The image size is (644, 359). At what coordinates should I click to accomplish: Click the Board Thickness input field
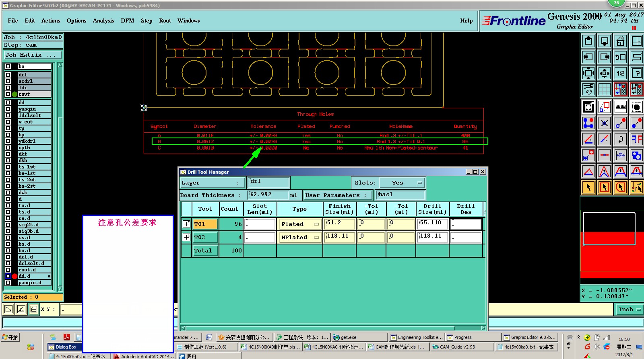268,195
